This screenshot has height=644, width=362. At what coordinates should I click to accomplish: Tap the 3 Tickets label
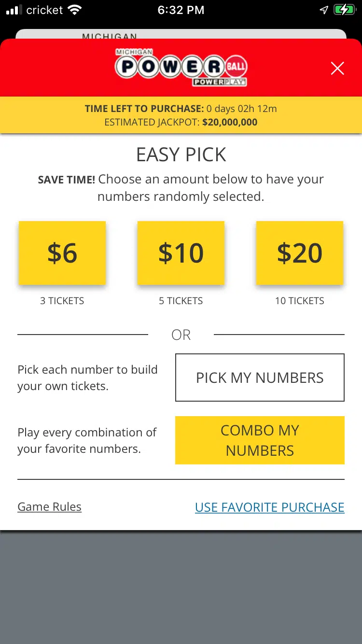click(x=62, y=301)
